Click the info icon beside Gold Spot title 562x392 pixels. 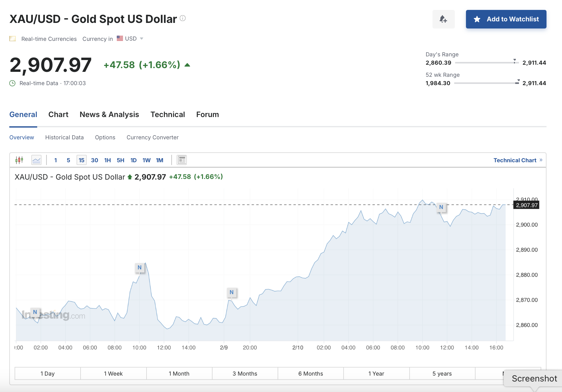(x=183, y=18)
